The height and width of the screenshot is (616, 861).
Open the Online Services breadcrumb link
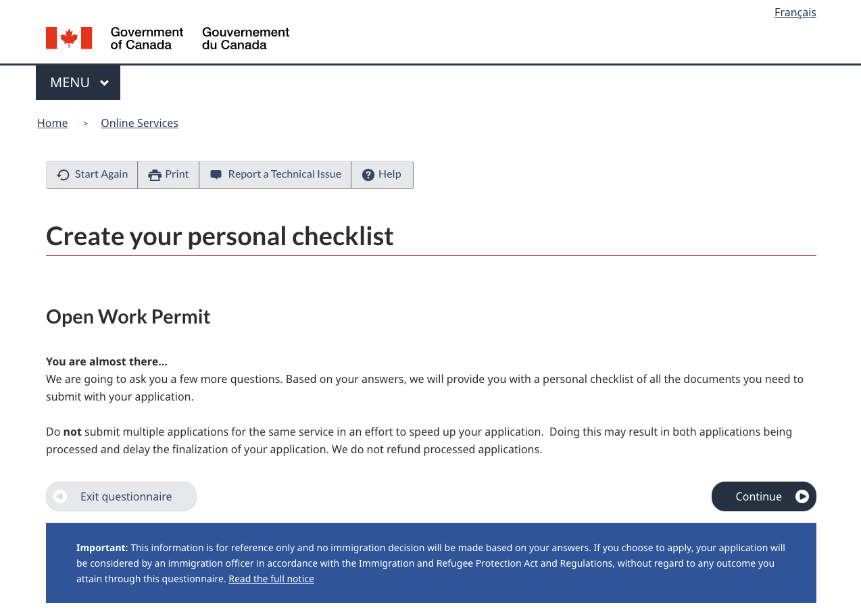(139, 123)
